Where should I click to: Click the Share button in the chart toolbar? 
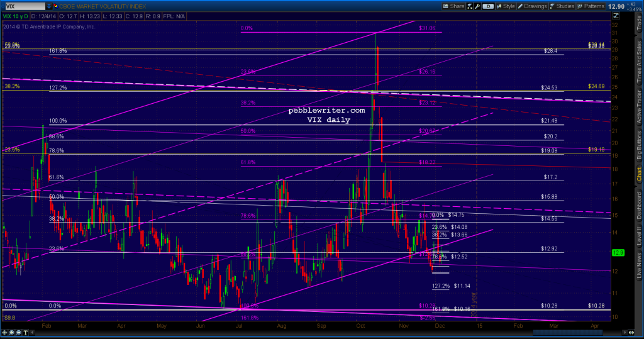[x=453, y=6]
